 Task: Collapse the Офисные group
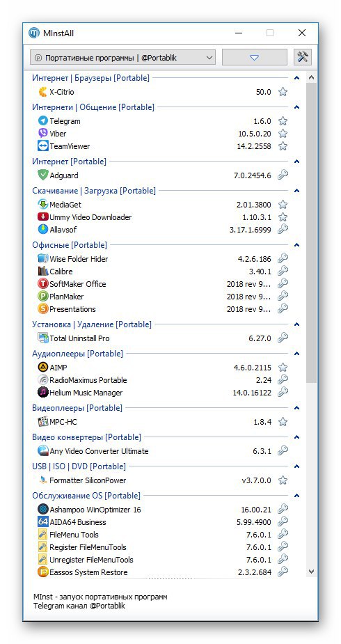click(x=297, y=245)
